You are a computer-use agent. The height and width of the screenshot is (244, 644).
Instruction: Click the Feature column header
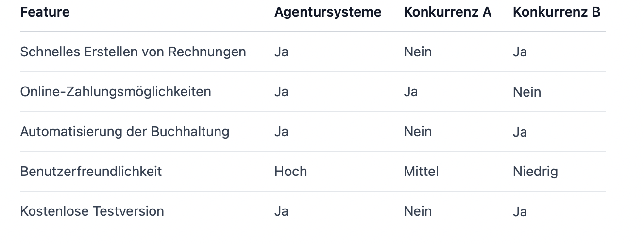coord(45,12)
